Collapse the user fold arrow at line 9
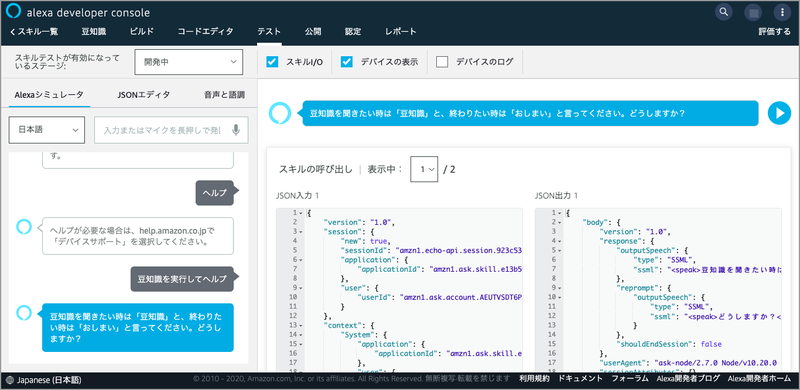The height and width of the screenshot is (390, 800). [x=301, y=288]
